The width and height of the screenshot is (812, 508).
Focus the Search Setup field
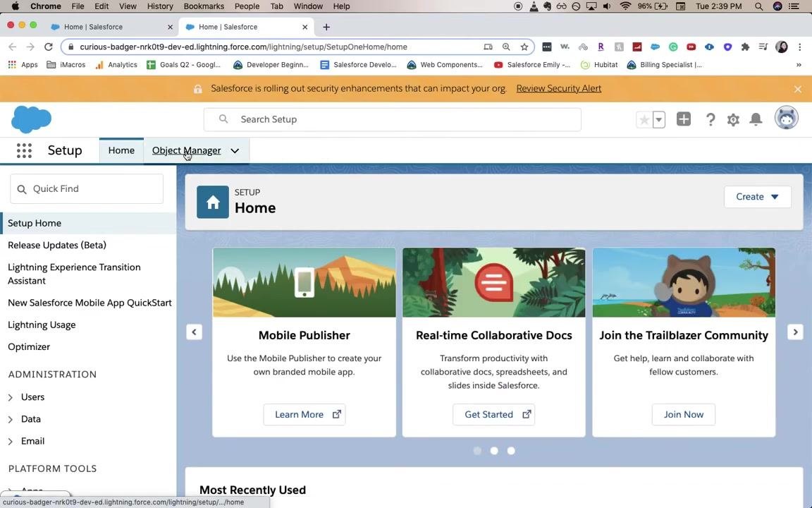click(393, 119)
